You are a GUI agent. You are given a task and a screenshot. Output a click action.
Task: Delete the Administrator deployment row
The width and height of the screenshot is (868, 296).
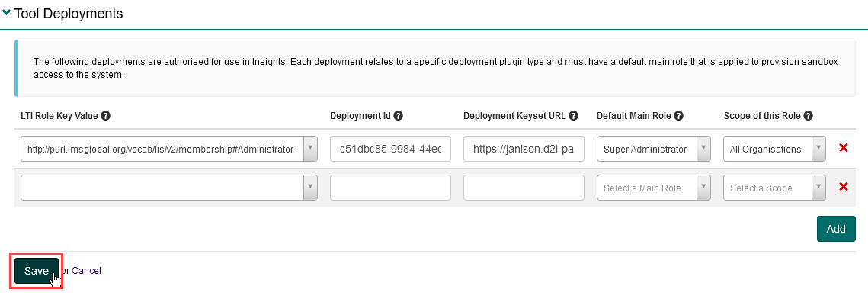844,148
